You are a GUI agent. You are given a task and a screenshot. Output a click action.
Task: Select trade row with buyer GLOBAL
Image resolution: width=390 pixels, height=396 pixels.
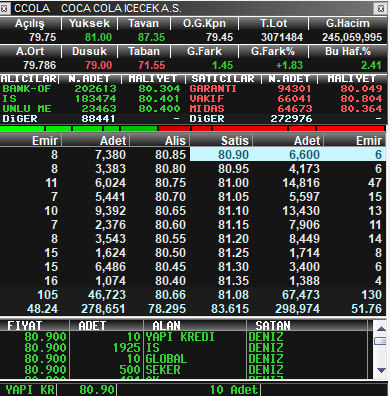(183, 359)
